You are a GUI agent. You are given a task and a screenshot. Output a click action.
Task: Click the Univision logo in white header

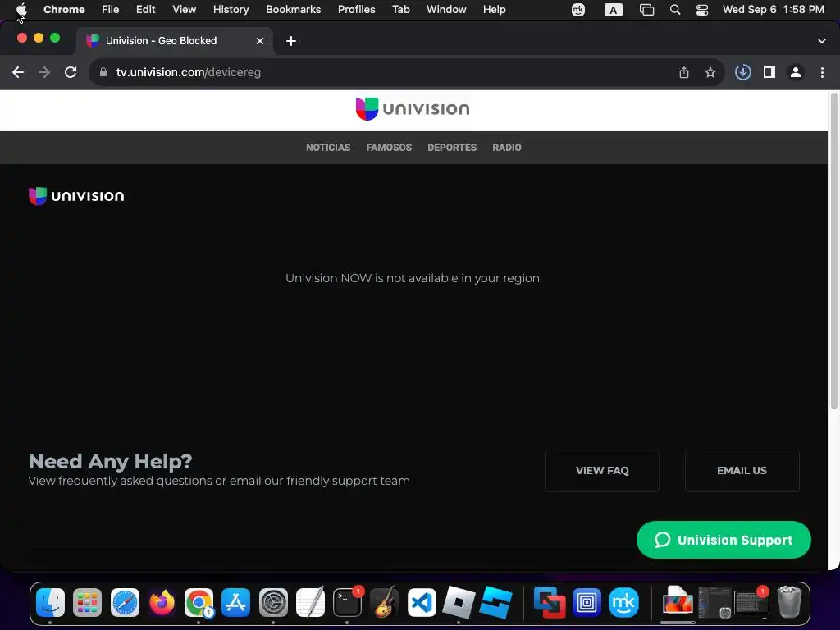tap(413, 109)
